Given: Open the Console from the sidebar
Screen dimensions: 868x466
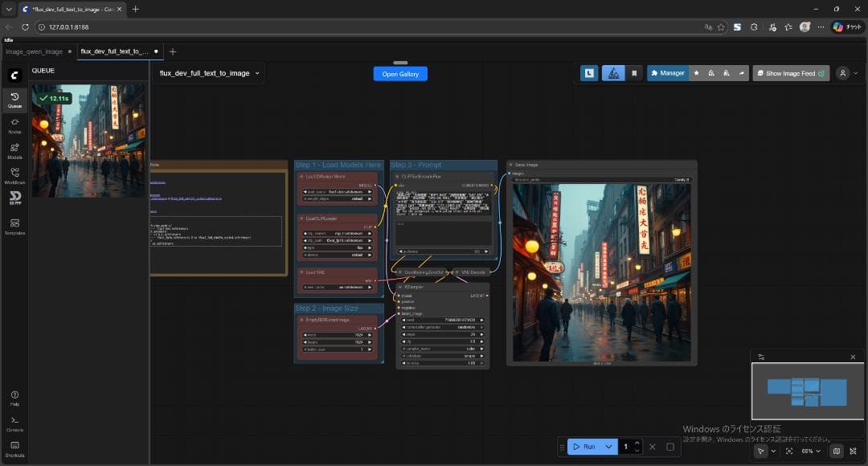Looking at the screenshot, I should pyautogui.click(x=14, y=423).
